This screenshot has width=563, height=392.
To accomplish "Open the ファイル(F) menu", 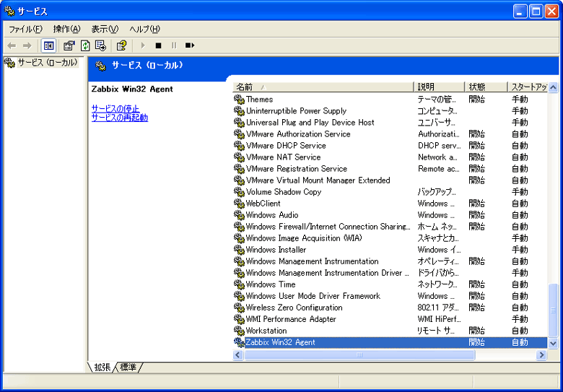I will tap(25, 29).
